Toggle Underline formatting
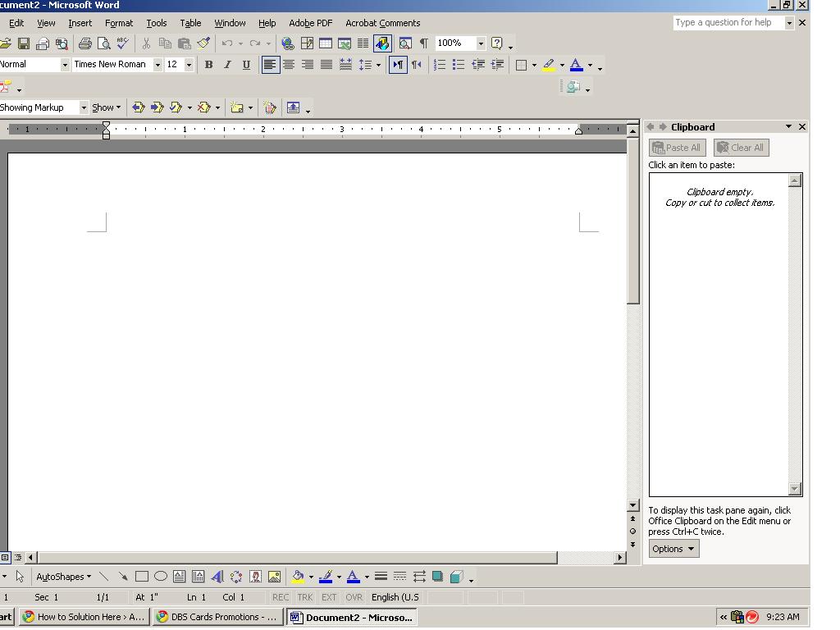Image resolution: width=840 pixels, height=630 pixels. click(x=246, y=65)
